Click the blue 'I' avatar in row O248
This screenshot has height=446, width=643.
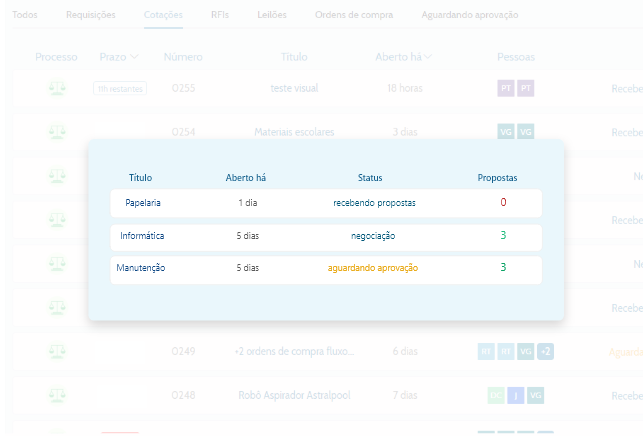516,395
